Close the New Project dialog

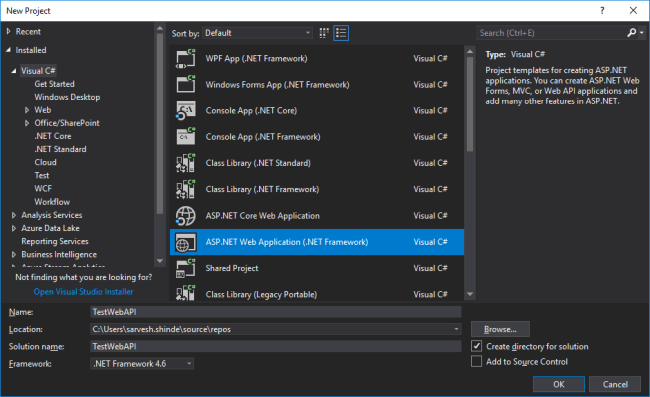point(633,11)
